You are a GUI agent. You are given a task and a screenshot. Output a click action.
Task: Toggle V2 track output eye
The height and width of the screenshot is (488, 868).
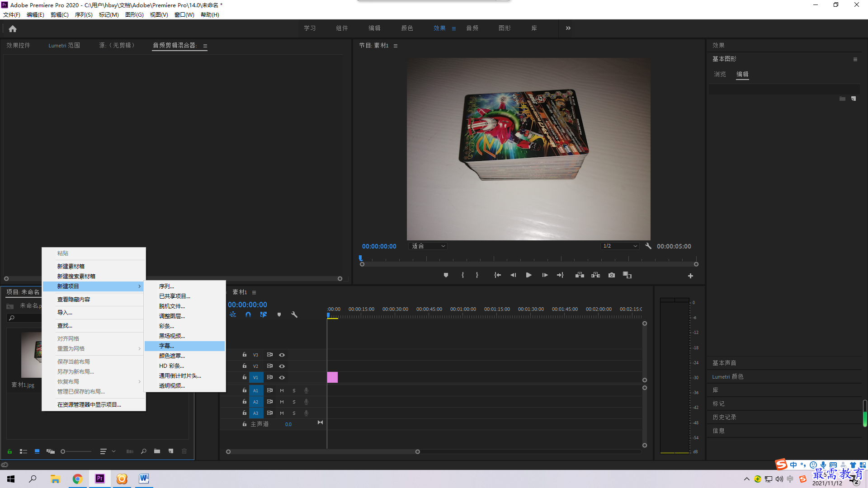(282, 366)
